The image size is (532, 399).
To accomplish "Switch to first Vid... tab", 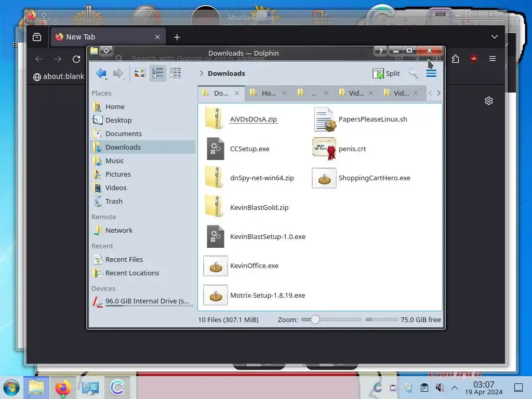I will click(356, 93).
